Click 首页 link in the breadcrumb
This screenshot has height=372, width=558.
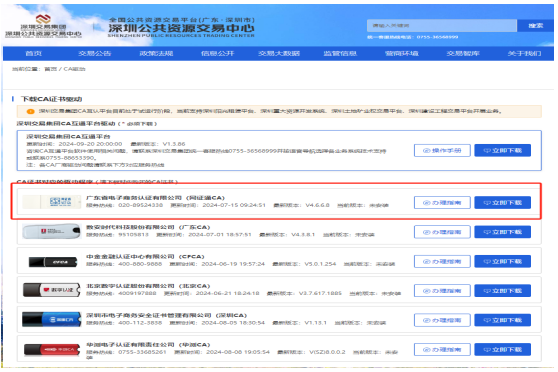click(x=50, y=69)
